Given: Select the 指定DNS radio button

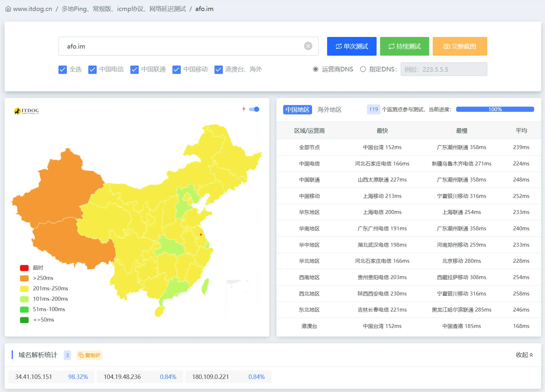Looking at the screenshot, I should (363, 69).
